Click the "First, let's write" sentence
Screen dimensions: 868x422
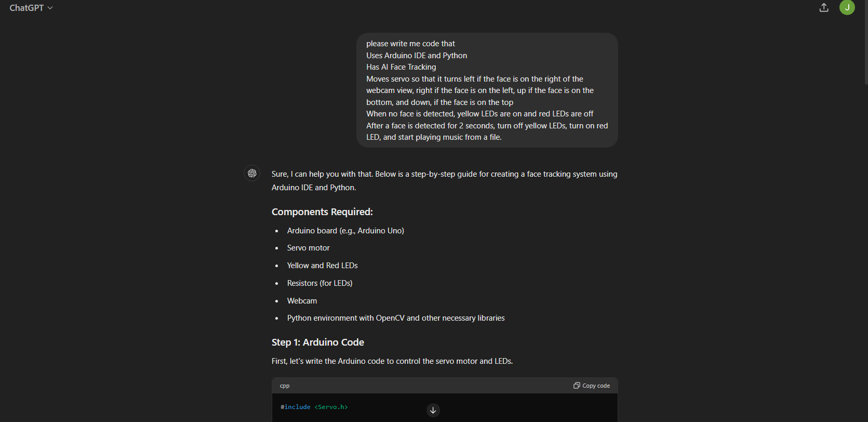(x=392, y=361)
